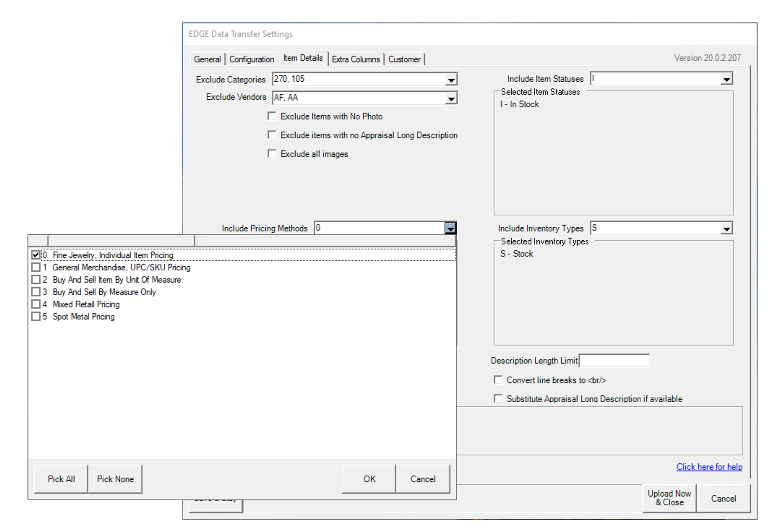Toggle Exclude items with no Appraisal Long Description
The image size is (767, 532).
[x=272, y=135]
